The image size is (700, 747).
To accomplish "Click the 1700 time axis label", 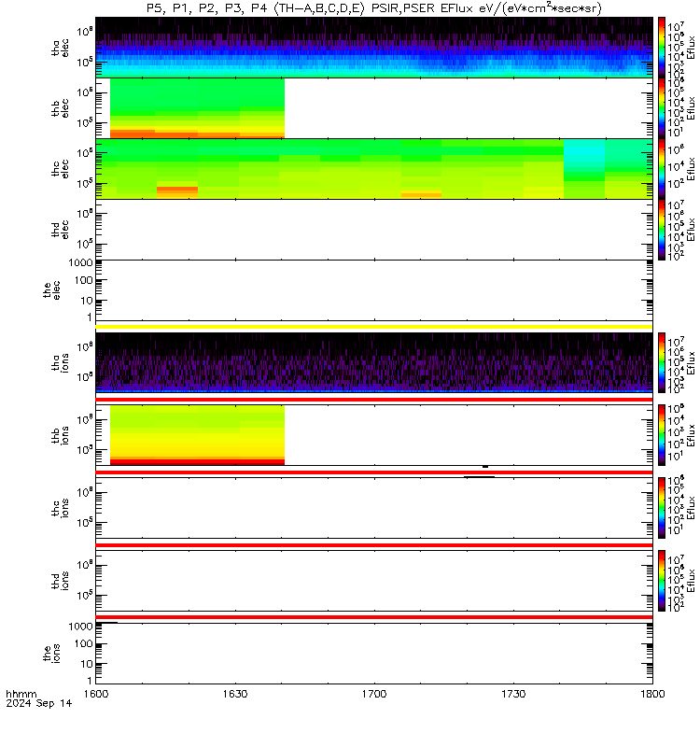I will (374, 694).
